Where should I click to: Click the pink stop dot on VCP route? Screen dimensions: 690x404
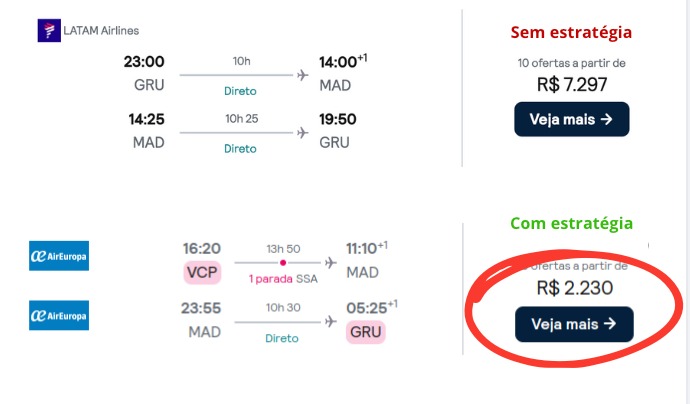283,263
